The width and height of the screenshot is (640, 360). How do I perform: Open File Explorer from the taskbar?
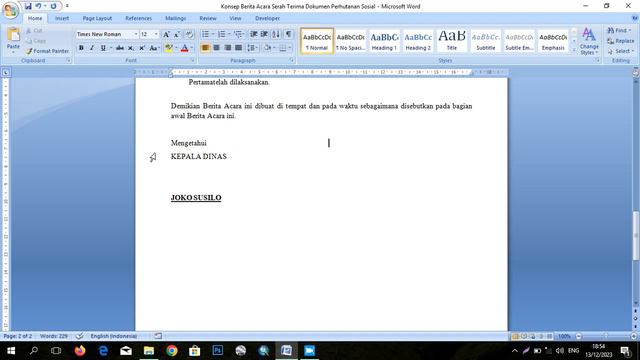click(149, 350)
